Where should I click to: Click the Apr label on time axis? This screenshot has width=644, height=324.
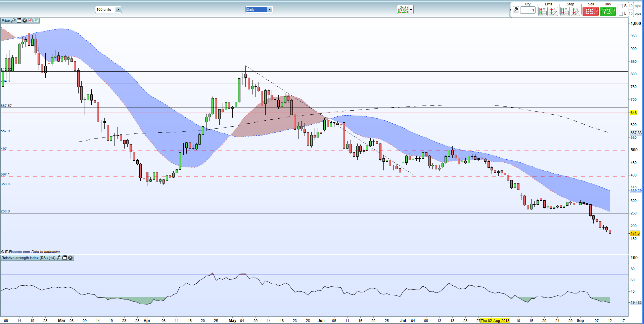point(147,321)
